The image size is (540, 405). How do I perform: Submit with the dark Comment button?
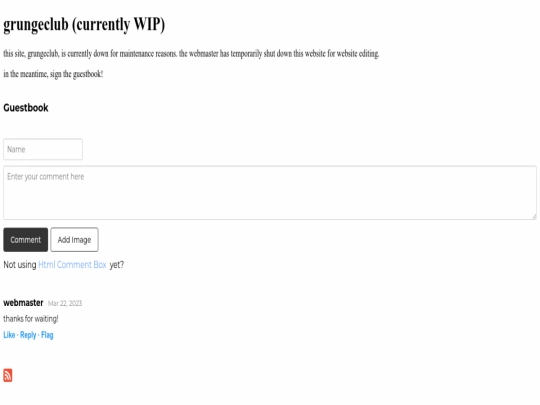point(26,240)
